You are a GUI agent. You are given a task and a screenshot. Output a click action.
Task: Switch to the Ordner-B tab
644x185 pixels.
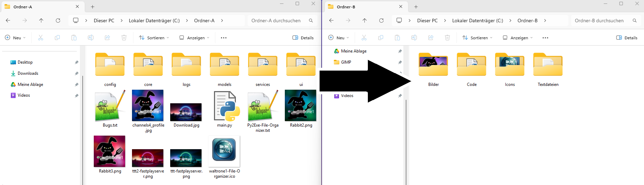[361, 7]
